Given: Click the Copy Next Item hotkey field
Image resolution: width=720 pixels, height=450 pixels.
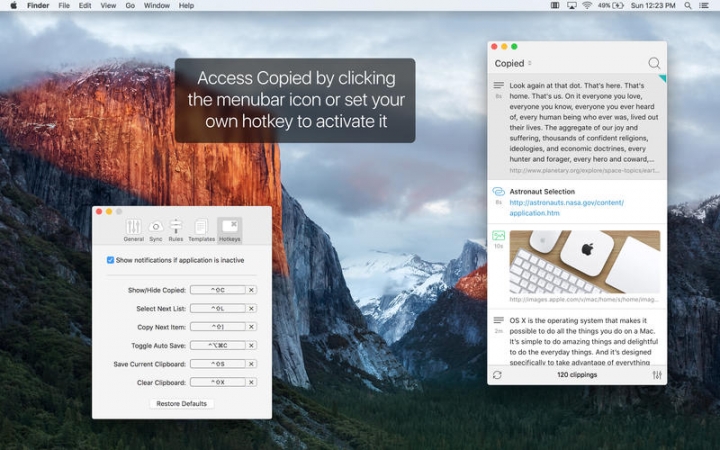Looking at the screenshot, I should pyautogui.click(x=218, y=326).
